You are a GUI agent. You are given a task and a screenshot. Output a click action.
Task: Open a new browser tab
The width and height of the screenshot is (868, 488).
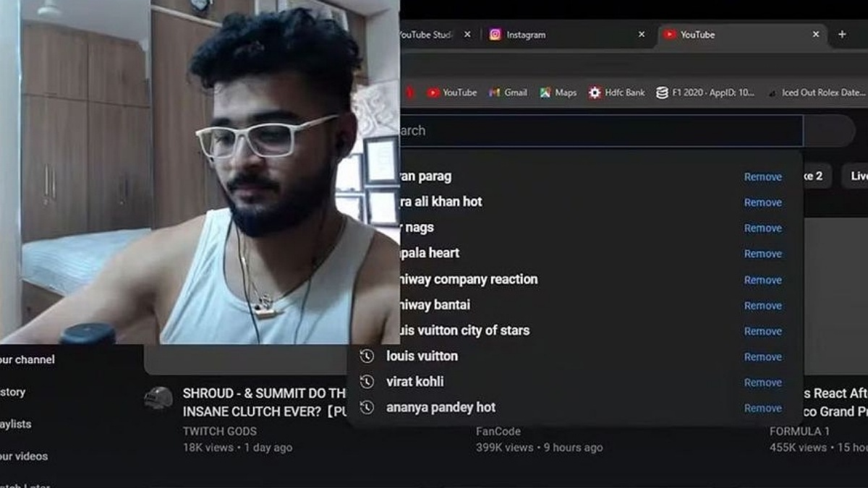tap(842, 34)
